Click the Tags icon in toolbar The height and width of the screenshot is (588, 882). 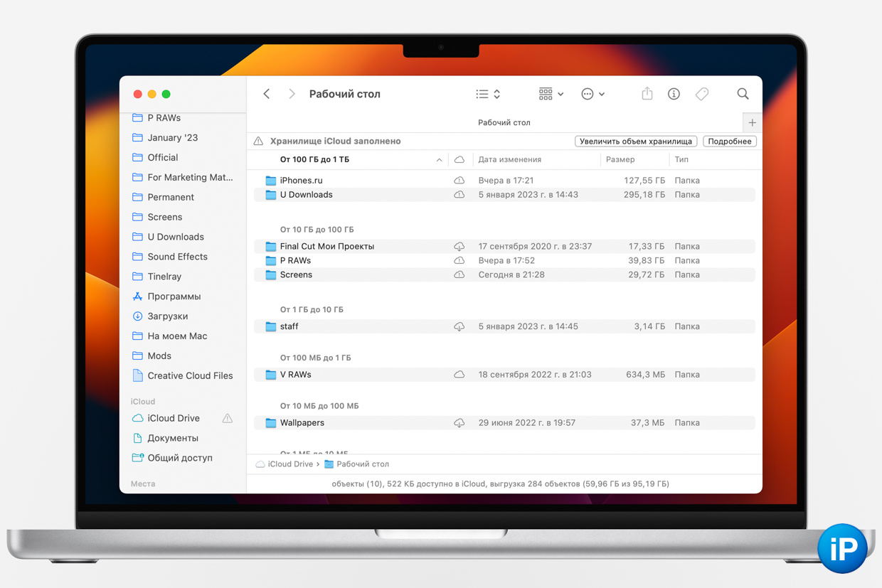pyautogui.click(x=702, y=94)
